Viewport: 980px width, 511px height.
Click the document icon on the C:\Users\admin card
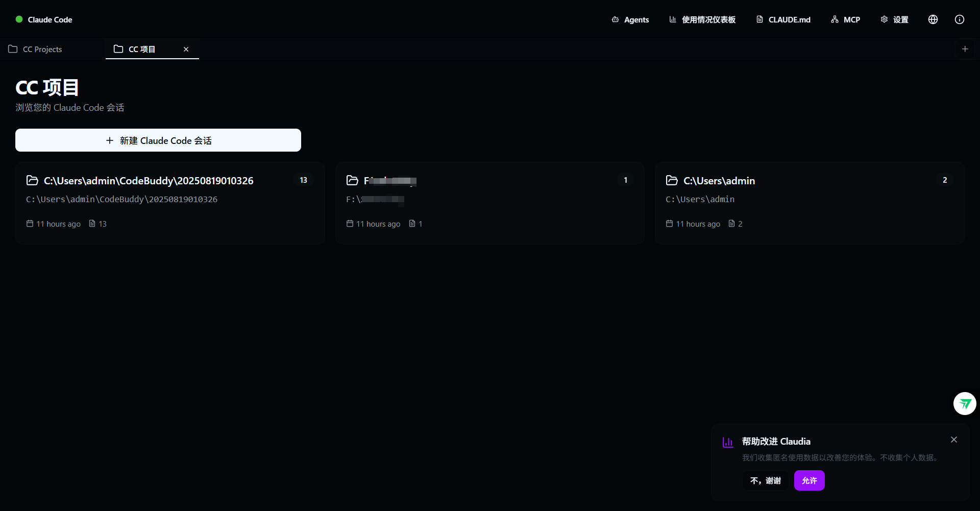(731, 224)
